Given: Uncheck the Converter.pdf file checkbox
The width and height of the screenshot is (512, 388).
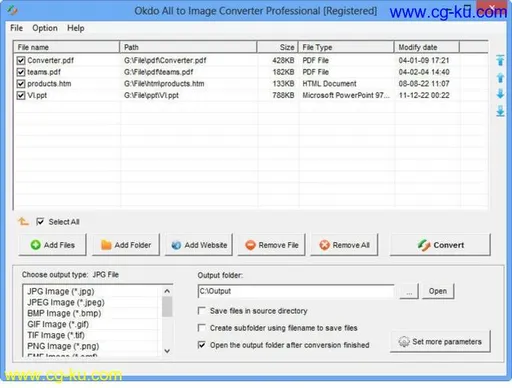Looking at the screenshot, I should pos(21,60).
